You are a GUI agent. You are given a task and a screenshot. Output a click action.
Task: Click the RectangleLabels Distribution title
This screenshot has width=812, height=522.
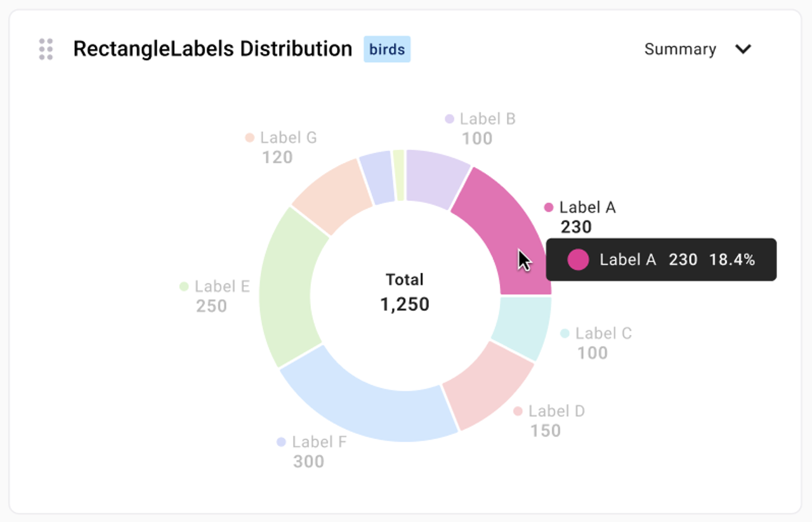(213, 48)
